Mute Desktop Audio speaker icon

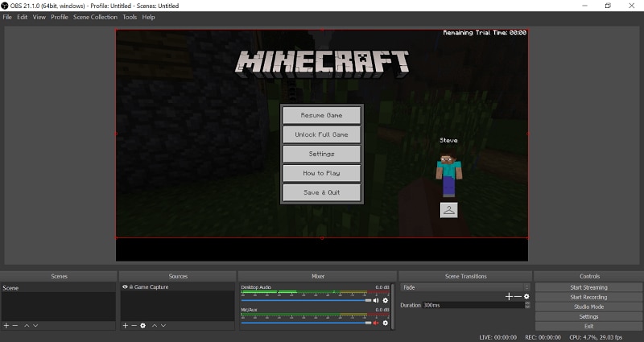[376, 300]
